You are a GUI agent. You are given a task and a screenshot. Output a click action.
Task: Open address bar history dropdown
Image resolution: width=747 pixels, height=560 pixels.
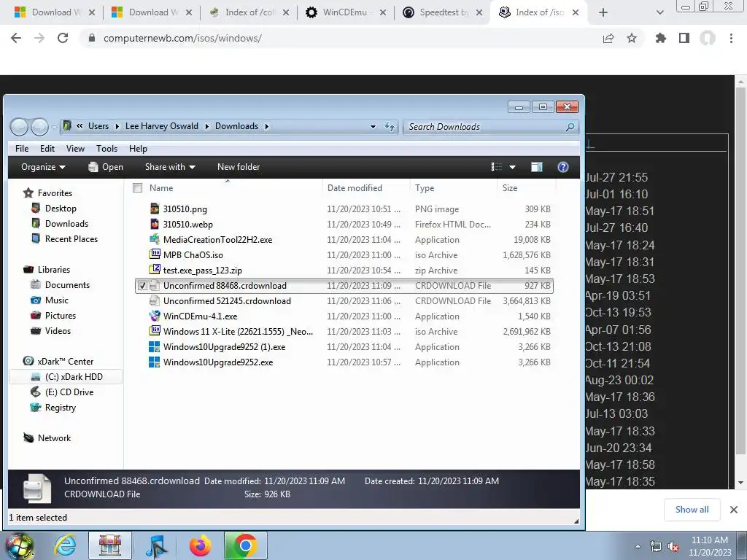click(x=373, y=127)
